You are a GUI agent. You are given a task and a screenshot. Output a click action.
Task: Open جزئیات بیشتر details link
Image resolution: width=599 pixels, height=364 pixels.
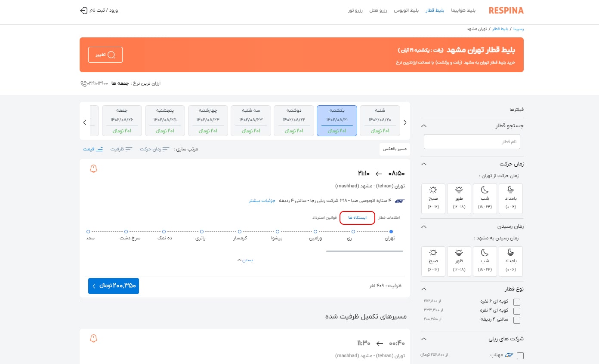(x=262, y=200)
